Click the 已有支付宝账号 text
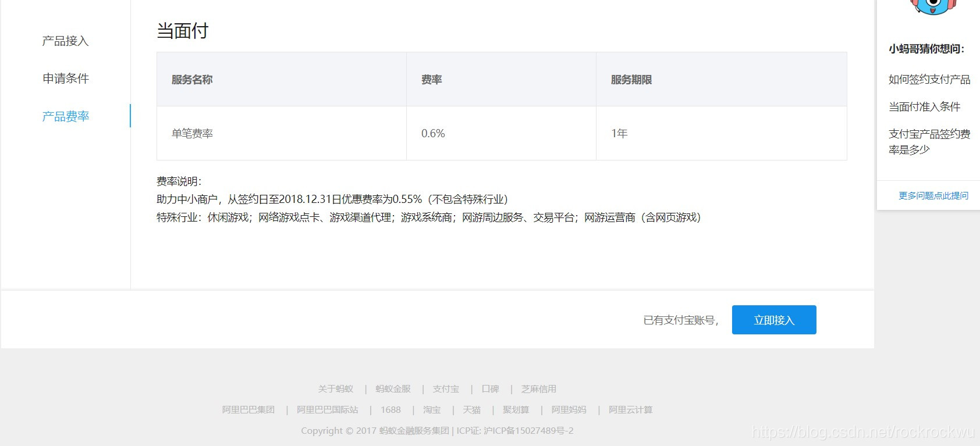This screenshot has height=446, width=980. point(681,320)
